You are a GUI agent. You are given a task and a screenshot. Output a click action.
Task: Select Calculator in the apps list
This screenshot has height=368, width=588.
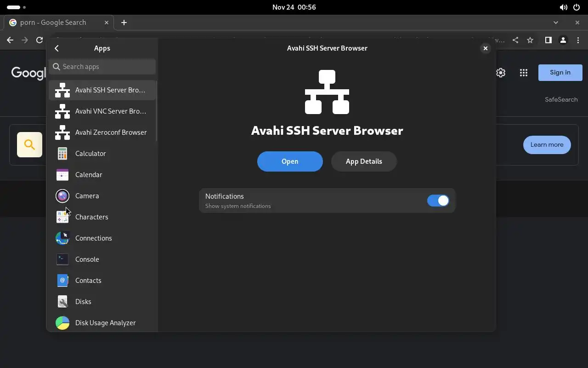[102, 154]
